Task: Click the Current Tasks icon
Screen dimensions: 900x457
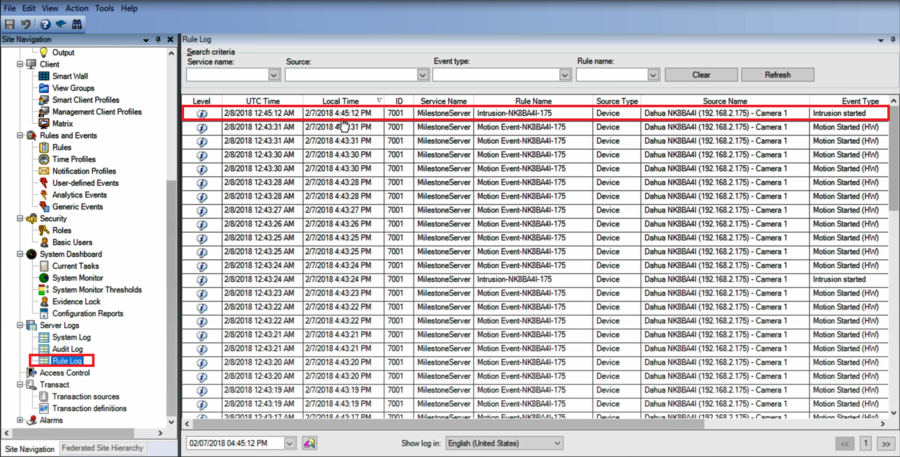Action: [x=44, y=266]
